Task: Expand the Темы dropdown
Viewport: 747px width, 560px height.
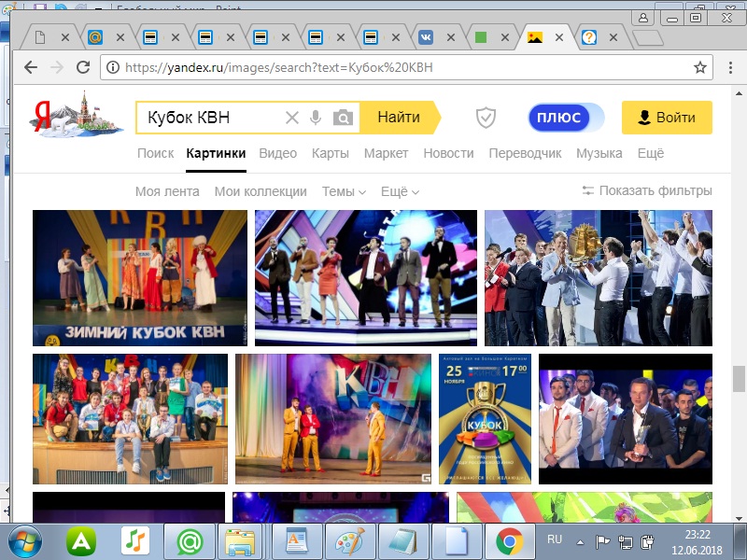Action: (344, 191)
